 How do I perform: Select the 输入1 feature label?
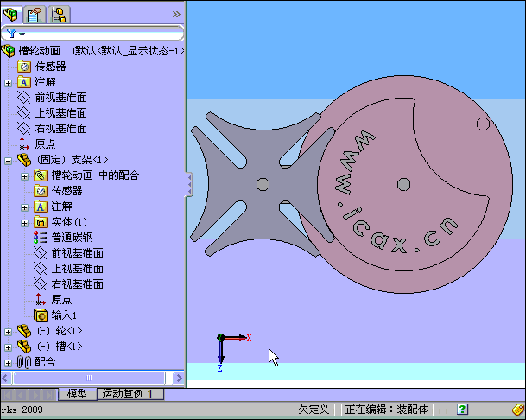click(x=64, y=315)
